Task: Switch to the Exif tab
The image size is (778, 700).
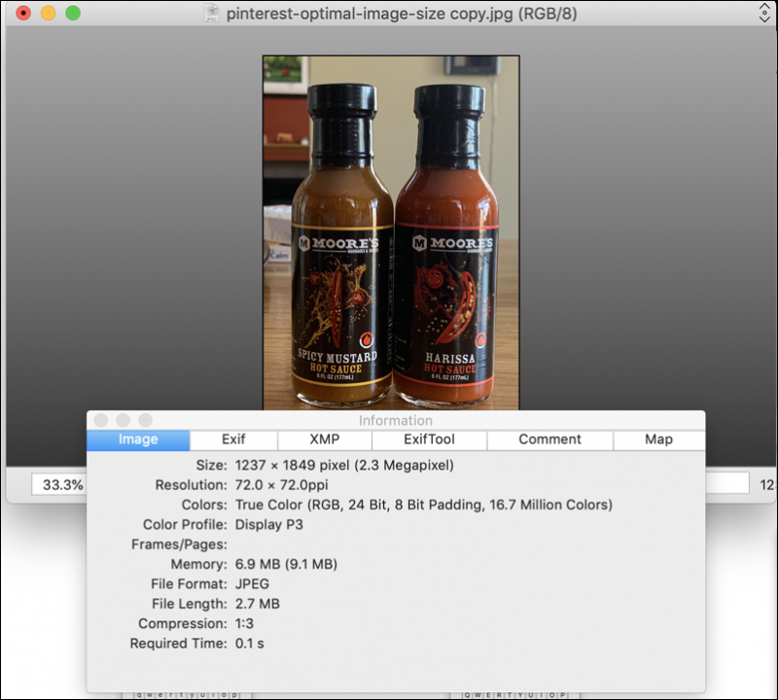Action: 233,439
